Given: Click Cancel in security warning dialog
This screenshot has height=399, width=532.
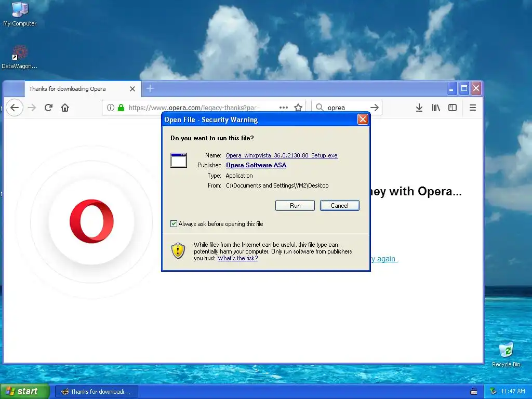Looking at the screenshot, I should [339, 206].
